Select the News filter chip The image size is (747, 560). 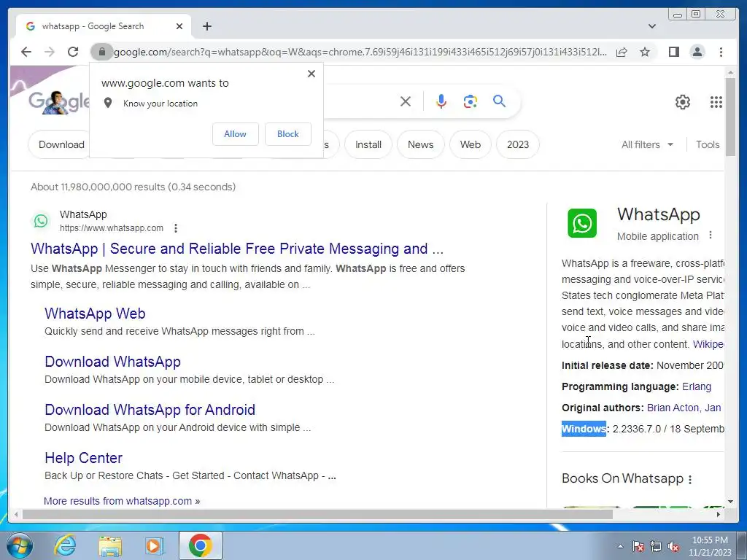(421, 145)
